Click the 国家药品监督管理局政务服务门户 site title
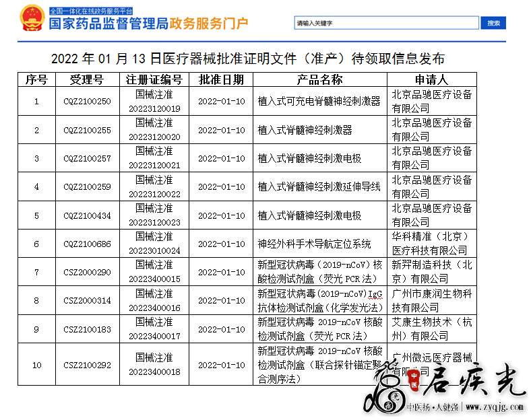The height and width of the screenshot is (420, 531). (149, 24)
